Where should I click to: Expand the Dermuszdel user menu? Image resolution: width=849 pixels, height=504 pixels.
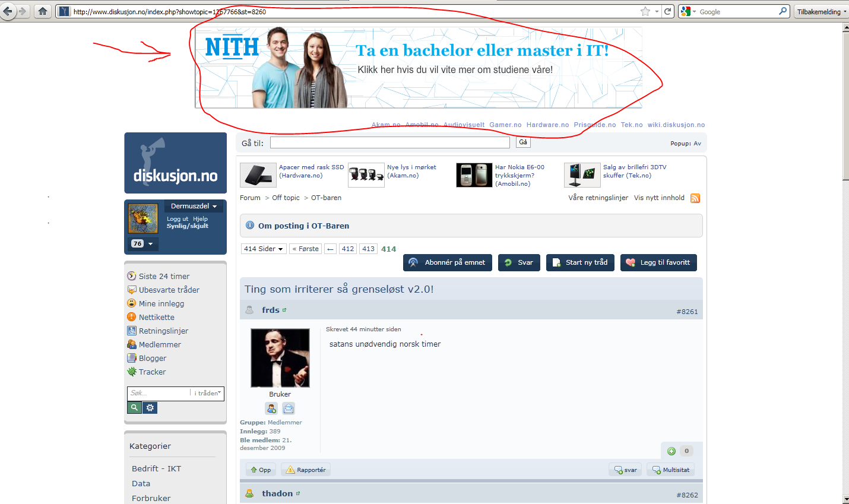(194, 206)
